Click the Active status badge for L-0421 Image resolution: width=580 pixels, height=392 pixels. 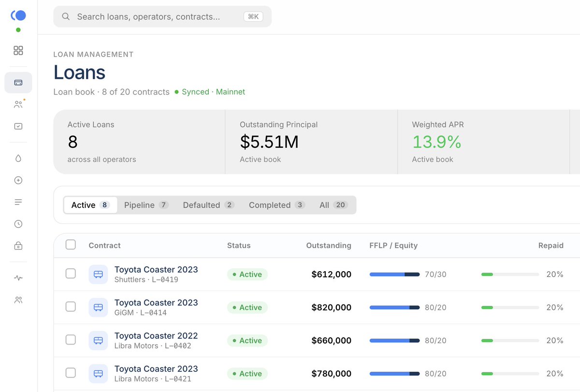pos(247,374)
